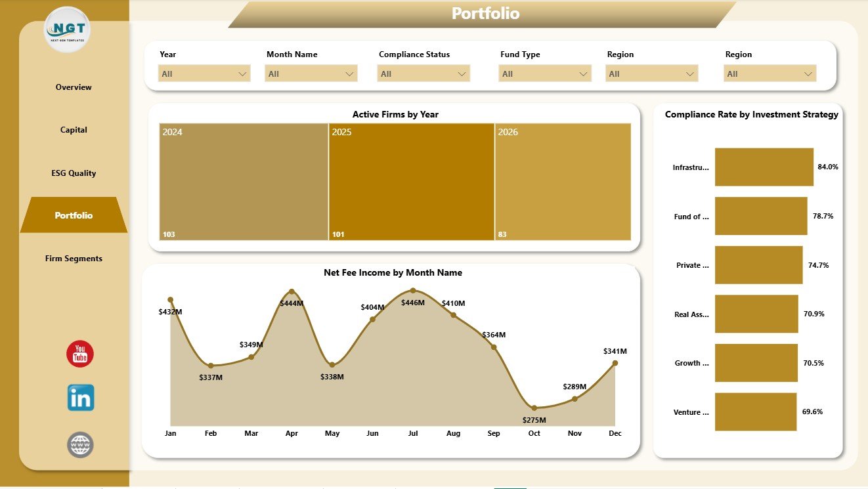Click 'Compliance Rate by Investment Strategy' title
This screenshot has height=489, width=868.
(x=752, y=114)
